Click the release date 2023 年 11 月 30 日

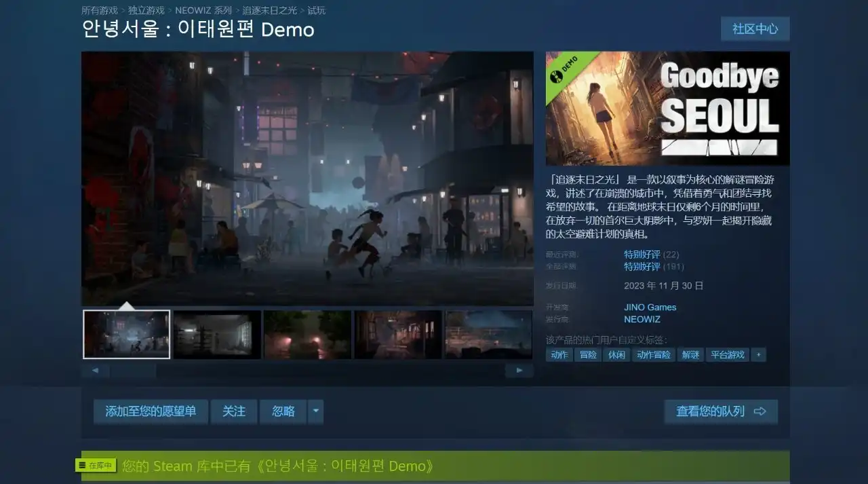click(664, 286)
